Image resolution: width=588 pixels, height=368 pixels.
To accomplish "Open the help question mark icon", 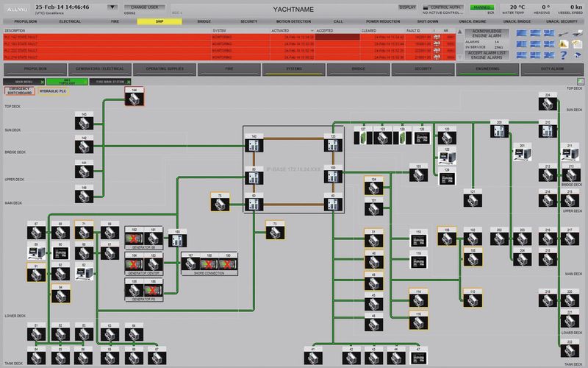I will (563, 54).
